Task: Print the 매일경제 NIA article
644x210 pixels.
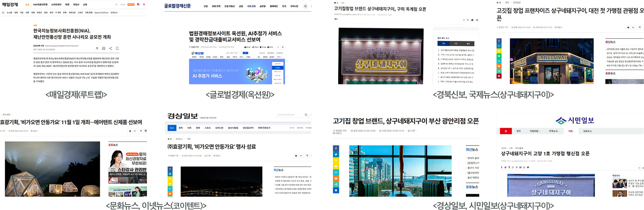Action: click(x=103, y=49)
